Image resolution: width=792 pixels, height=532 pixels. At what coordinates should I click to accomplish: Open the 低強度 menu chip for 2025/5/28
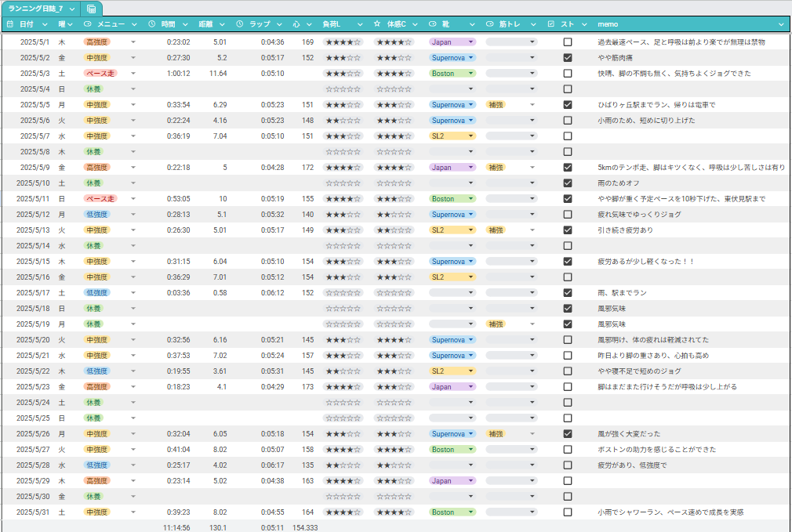point(96,465)
